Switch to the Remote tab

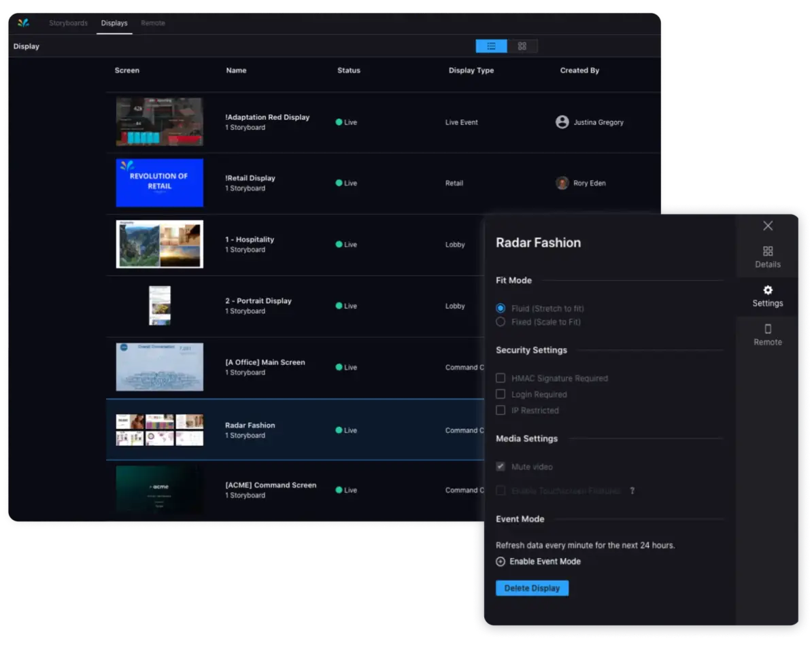tap(152, 22)
